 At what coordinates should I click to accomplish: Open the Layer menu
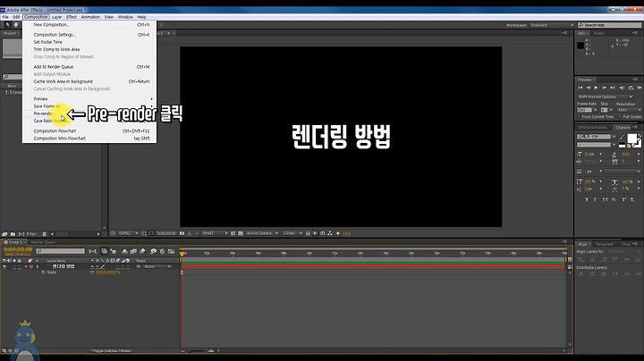[x=56, y=17]
